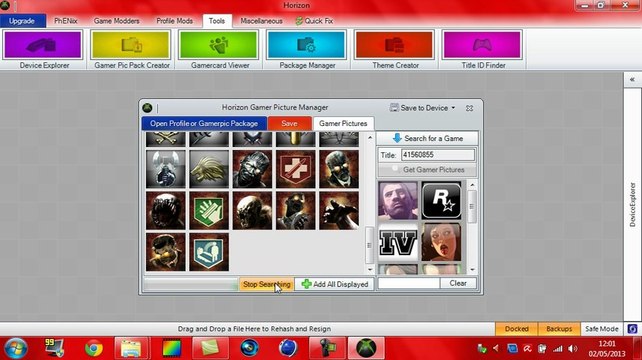Click the Horizon Xbox logo in panel header
The image size is (642, 360).
[147, 108]
